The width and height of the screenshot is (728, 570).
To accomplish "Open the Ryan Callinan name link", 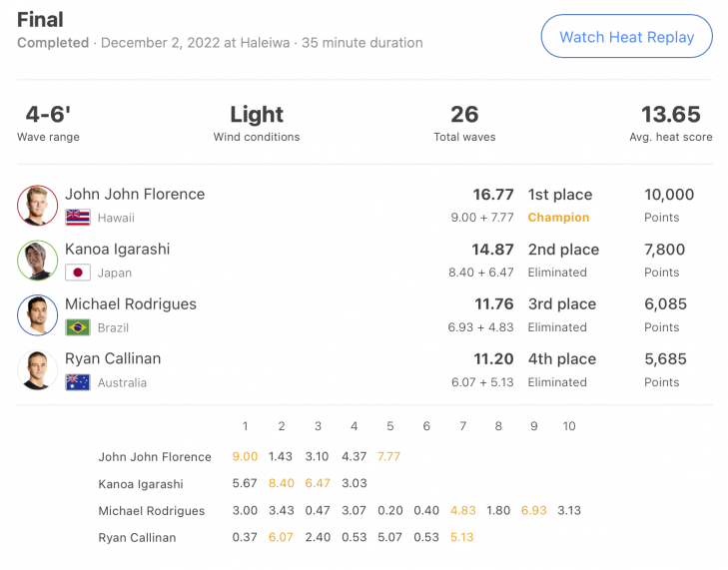I will tap(113, 358).
